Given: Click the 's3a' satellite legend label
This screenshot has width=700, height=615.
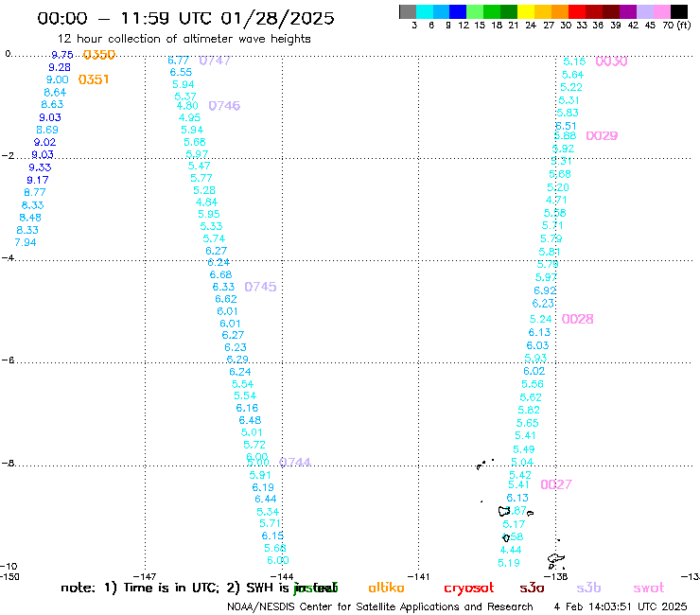Looking at the screenshot, I should pyautogui.click(x=532, y=588).
